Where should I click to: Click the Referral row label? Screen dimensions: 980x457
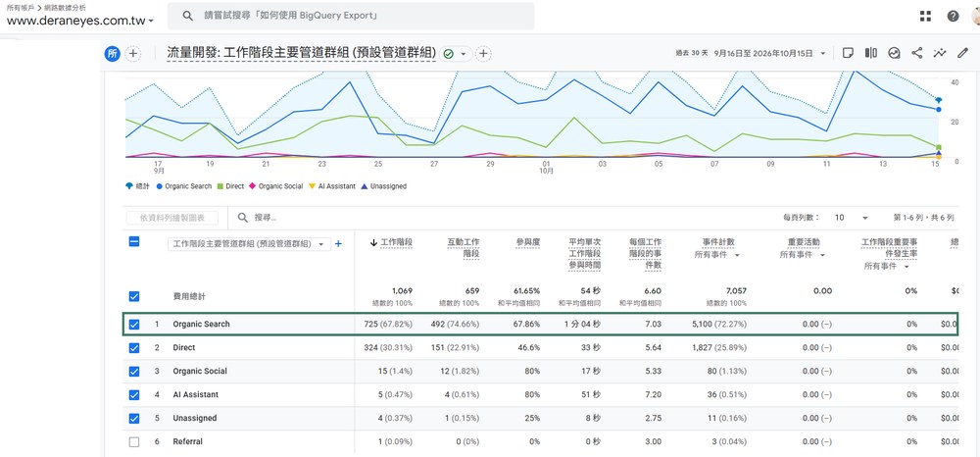(x=187, y=442)
